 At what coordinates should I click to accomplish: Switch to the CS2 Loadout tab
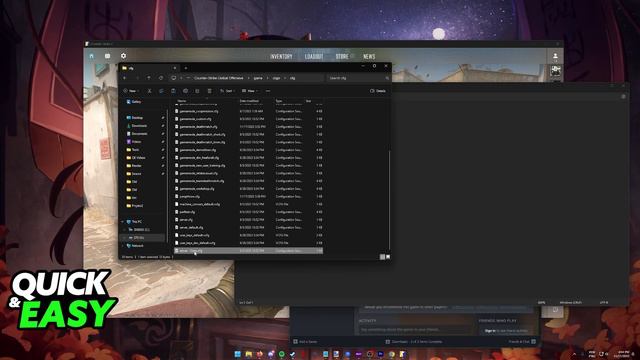point(314,57)
